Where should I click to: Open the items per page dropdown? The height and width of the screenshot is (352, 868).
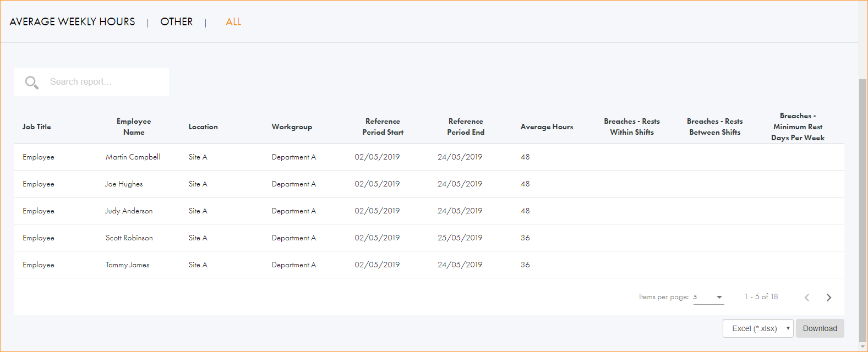pyautogui.click(x=708, y=297)
